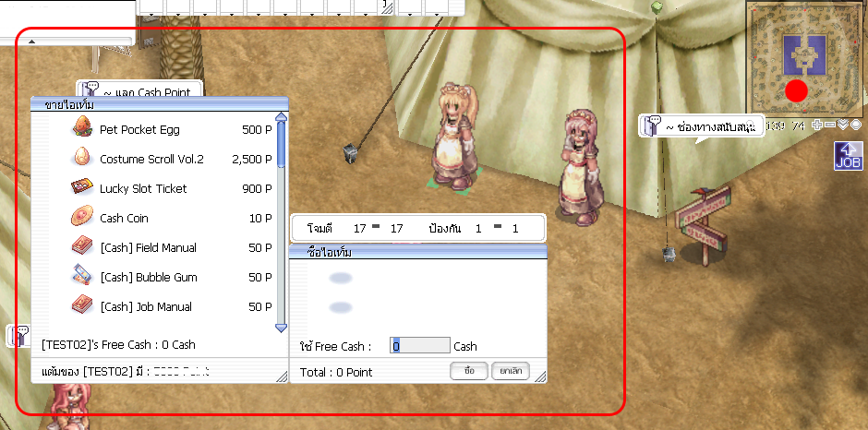The height and width of the screenshot is (430, 868).
Task: Click the Pet Pocket Egg item icon
Action: (82, 128)
